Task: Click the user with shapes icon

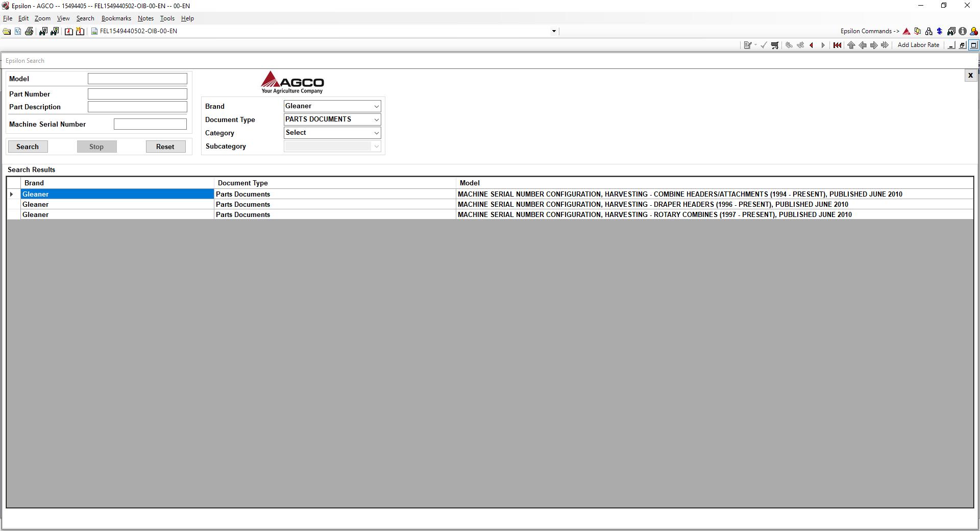Action: 974,31
